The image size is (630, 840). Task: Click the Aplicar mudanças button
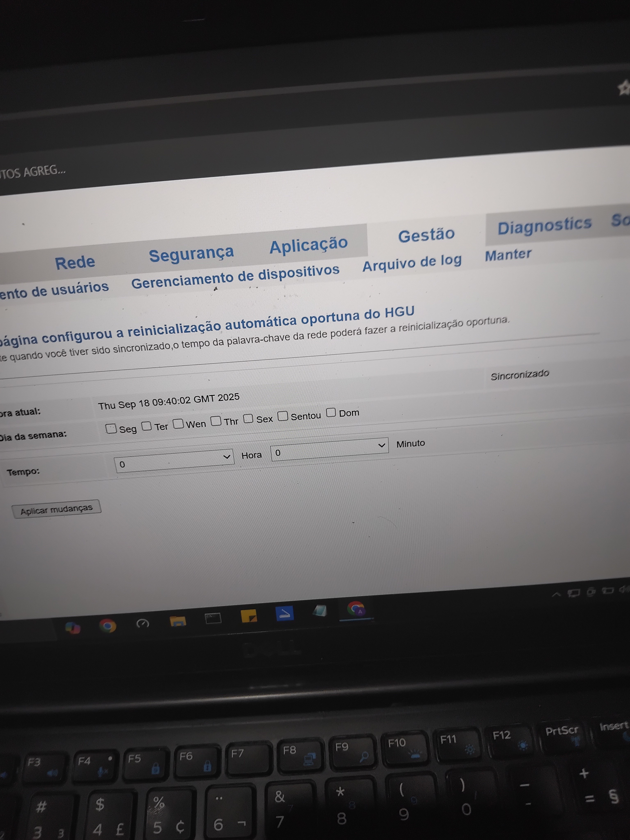(56, 509)
